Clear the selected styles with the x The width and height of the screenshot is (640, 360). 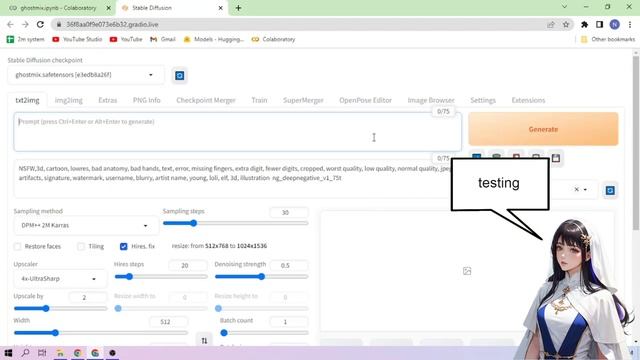576,189
